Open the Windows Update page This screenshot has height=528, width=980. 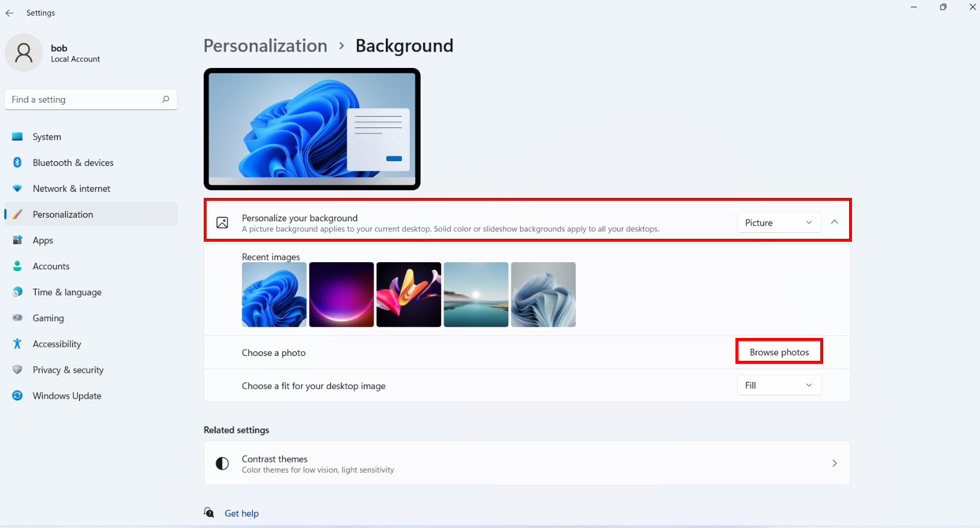click(x=91, y=395)
